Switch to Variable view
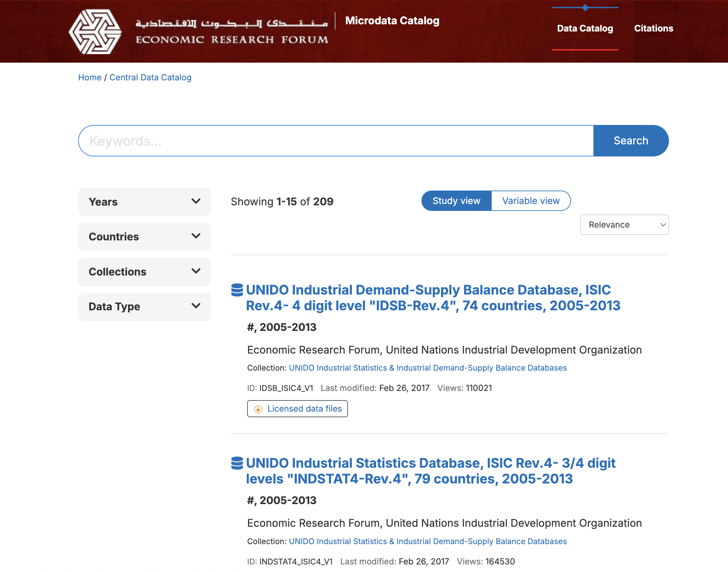Screen dimensions: 728x572 point(531,201)
